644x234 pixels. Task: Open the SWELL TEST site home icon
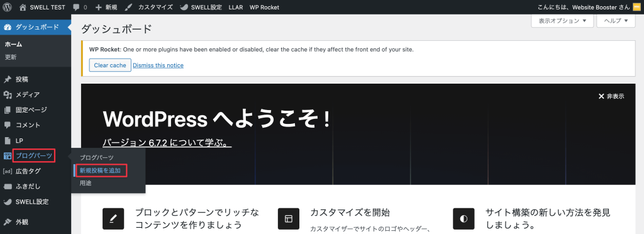[x=23, y=7]
